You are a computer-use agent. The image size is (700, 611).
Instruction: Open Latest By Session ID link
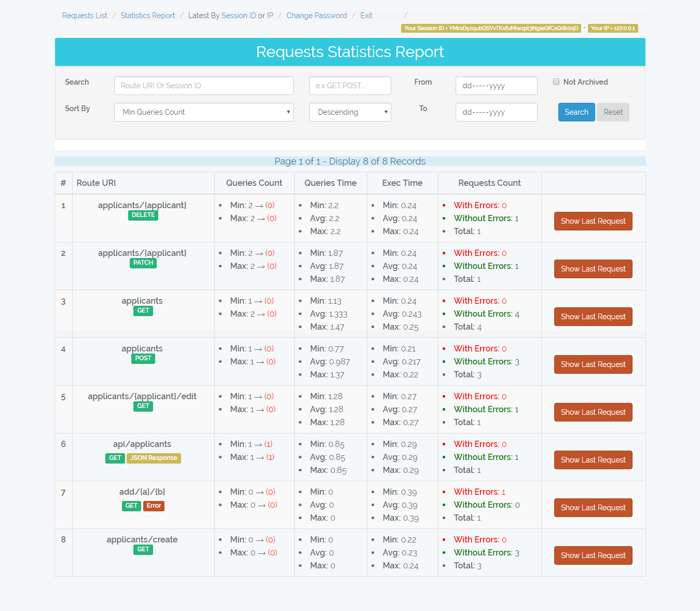tap(239, 16)
